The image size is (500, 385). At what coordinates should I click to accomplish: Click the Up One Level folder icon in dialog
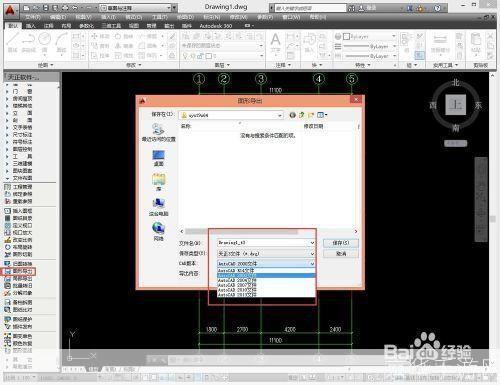tap(302, 115)
